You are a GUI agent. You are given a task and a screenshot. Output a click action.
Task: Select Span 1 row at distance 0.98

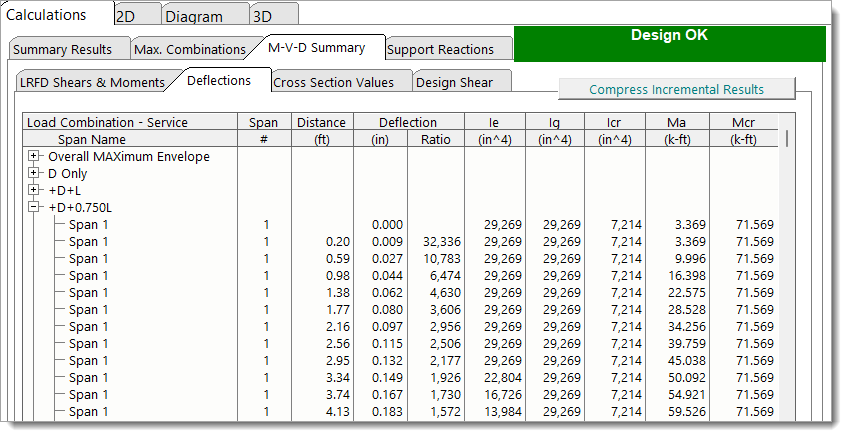pos(400,275)
